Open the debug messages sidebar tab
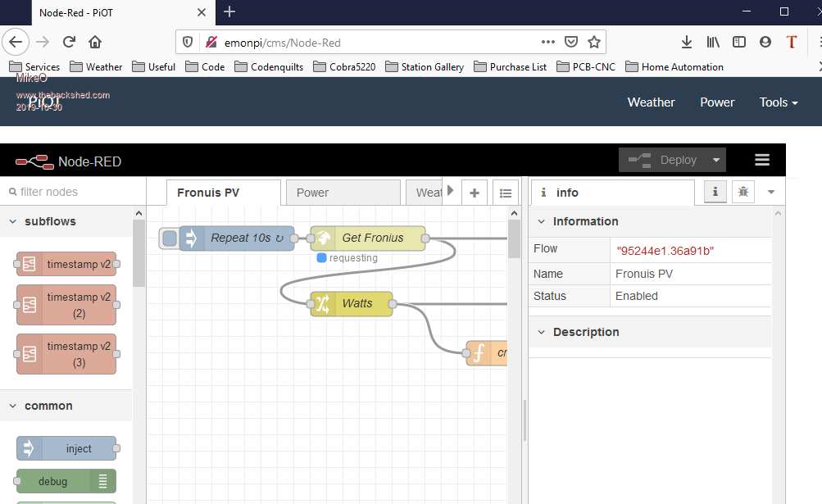The width and height of the screenshot is (822, 504). point(743,192)
